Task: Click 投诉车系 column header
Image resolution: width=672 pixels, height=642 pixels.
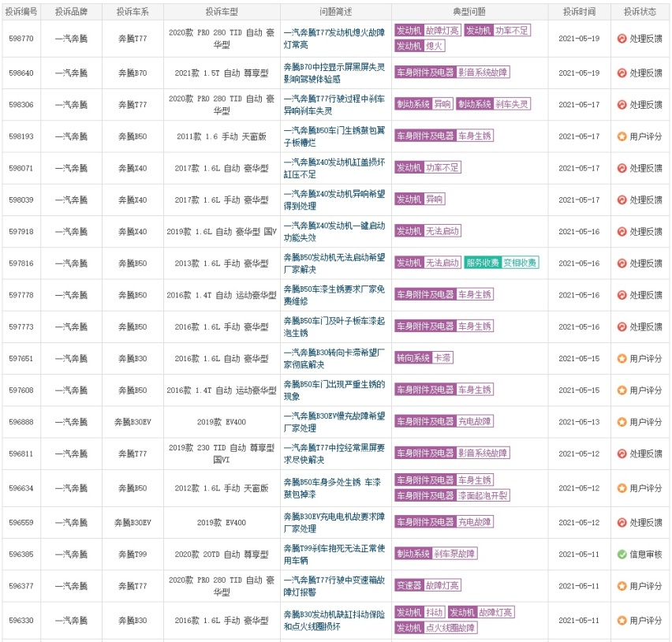Action: [133, 12]
